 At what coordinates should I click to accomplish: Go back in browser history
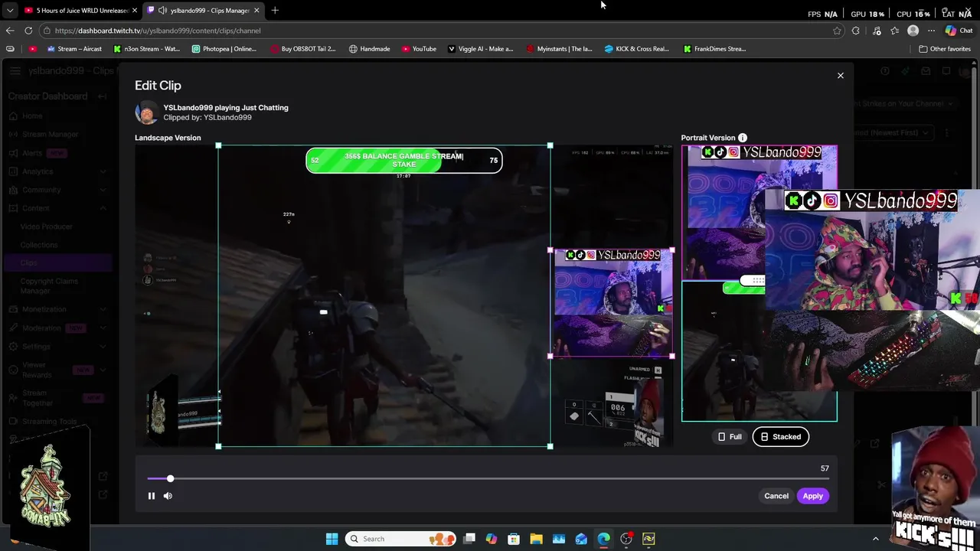[10, 31]
